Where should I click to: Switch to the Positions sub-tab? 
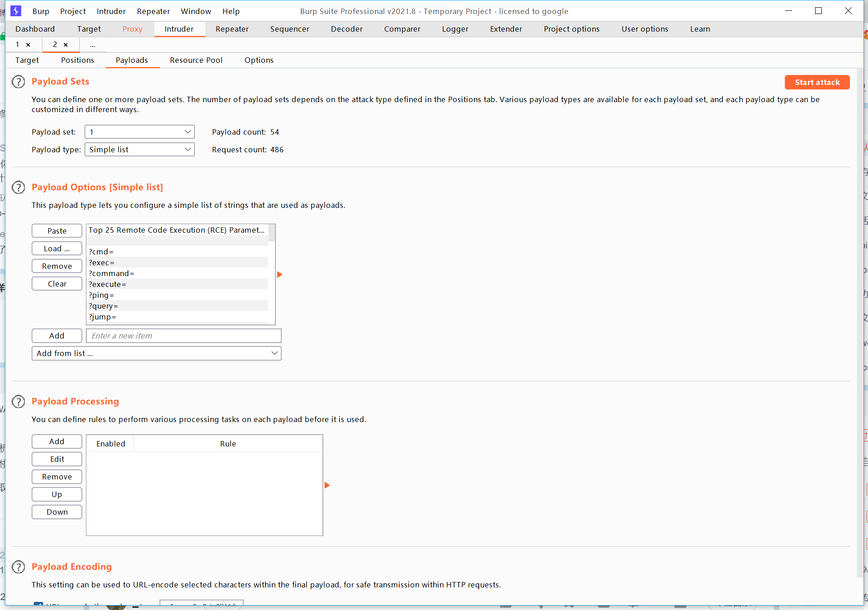(x=77, y=60)
